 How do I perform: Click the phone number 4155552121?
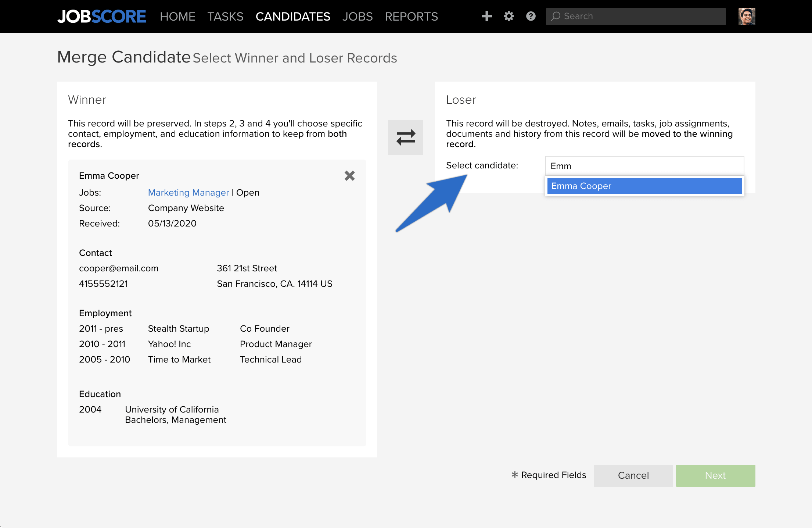click(104, 284)
